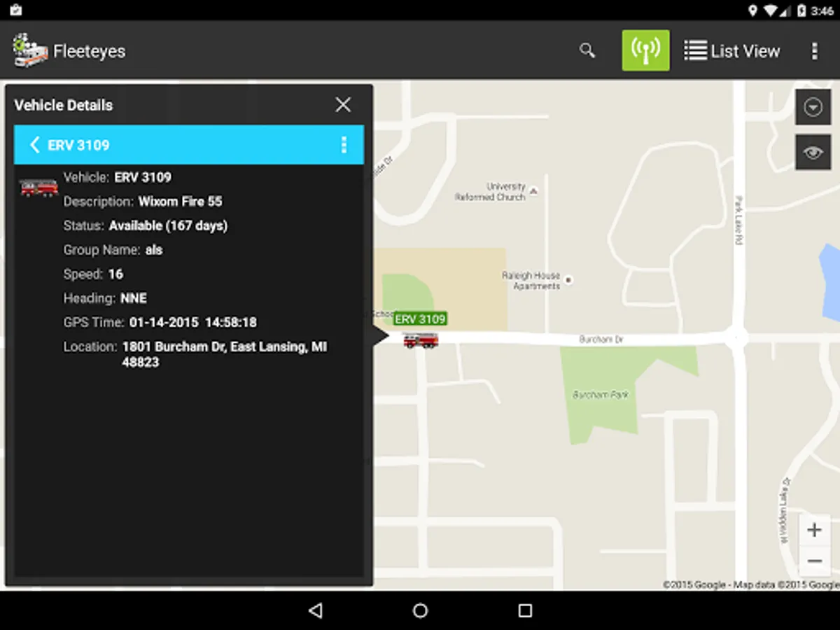Select the Description Wixom Fire 55 row

coord(143,202)
